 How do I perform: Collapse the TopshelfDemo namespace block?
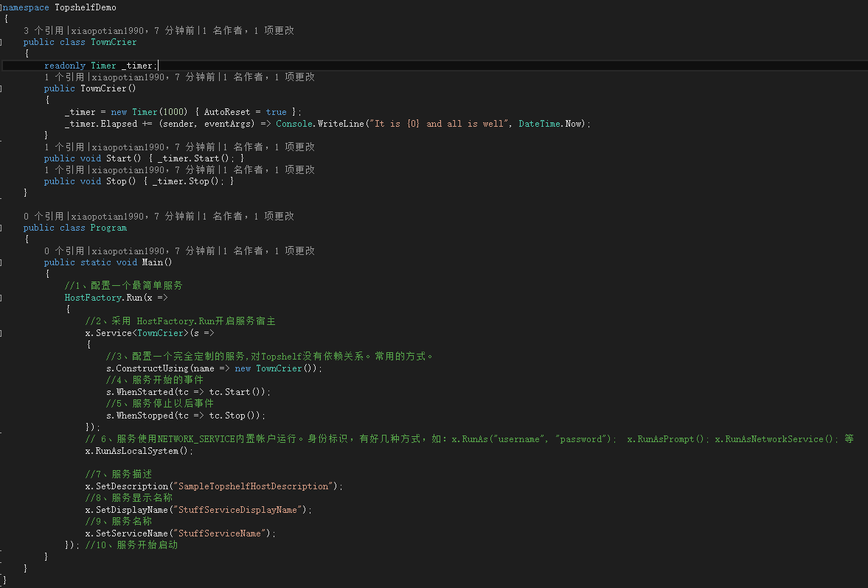click(2, 7)
